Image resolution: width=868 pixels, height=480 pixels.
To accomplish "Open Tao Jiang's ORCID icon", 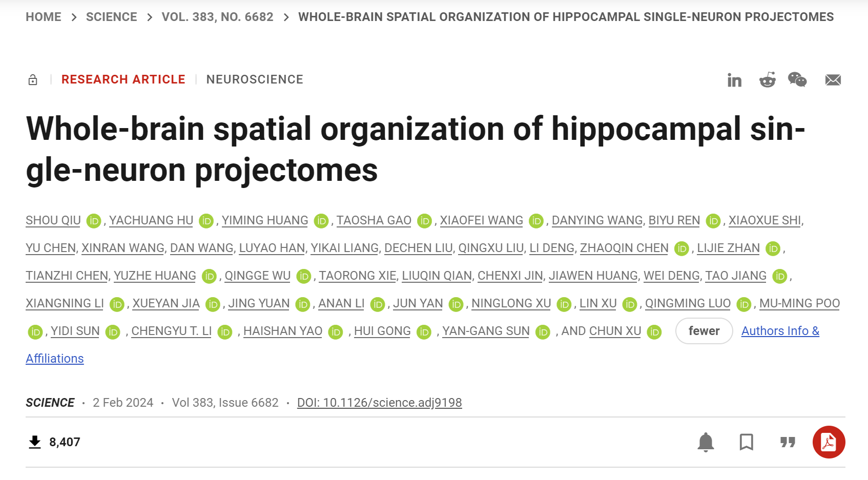I will pyautogui.click(x=780, y=276).
